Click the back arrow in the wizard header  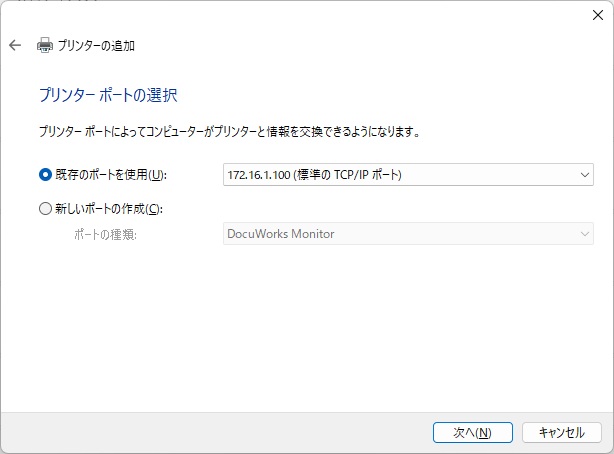pyautogui.click(x=15, y=45)
